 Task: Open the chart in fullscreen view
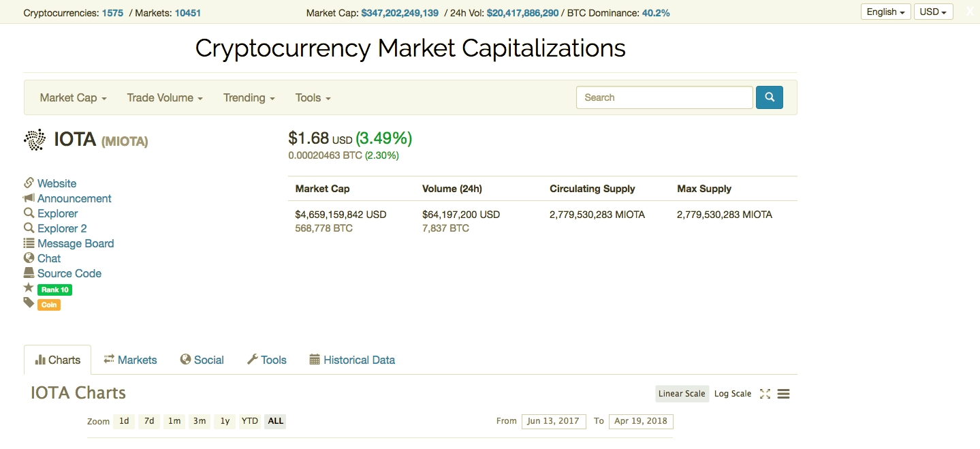pyautogui.click(x=765, y=394)
